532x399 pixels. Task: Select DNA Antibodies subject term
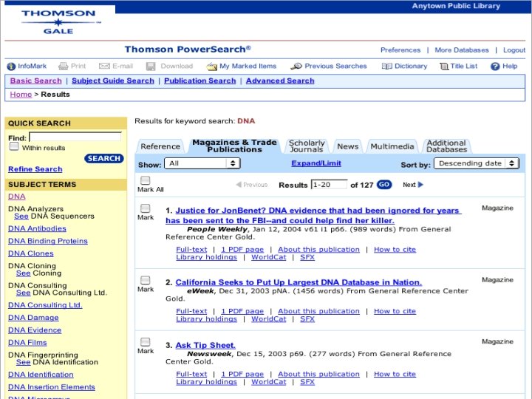coord(37,228)
